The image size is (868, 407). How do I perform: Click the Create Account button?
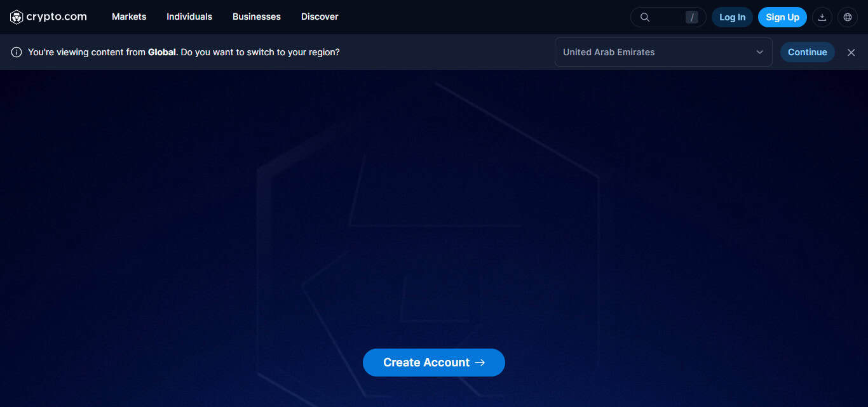434,363
